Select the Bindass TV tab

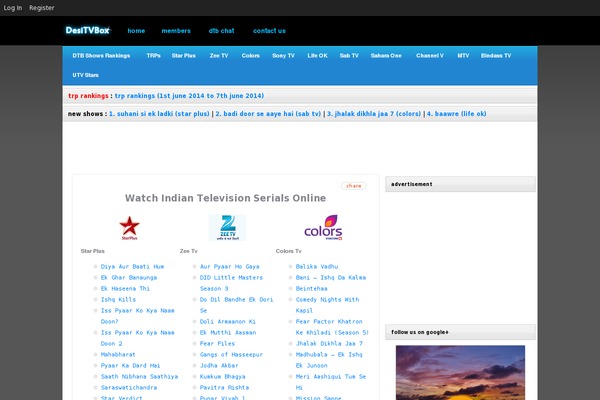(496, 56)
